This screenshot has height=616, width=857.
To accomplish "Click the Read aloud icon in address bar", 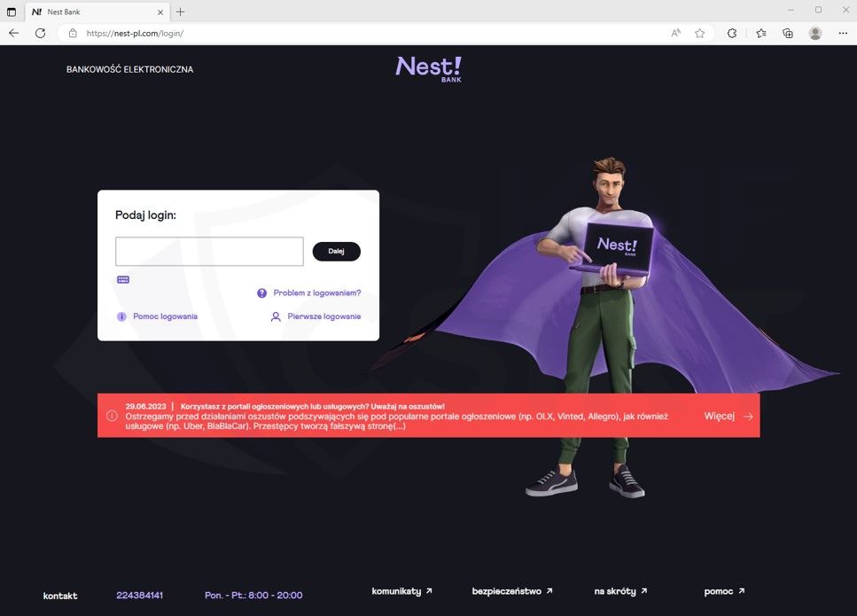I will tap(676, 34).
